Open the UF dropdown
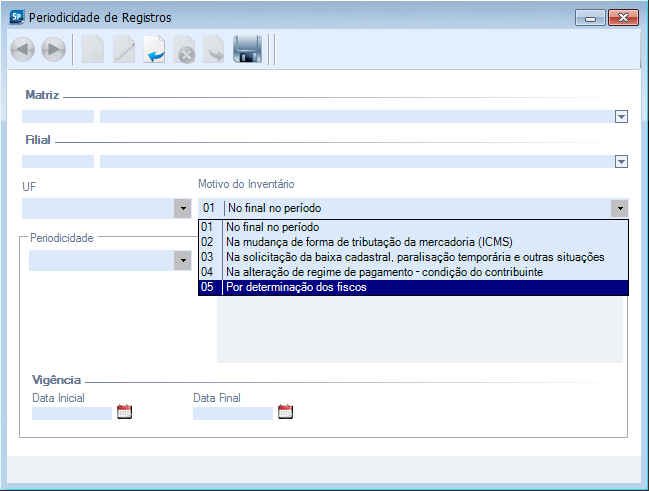This screenshot has width=649, height=491. pos(183,208)
